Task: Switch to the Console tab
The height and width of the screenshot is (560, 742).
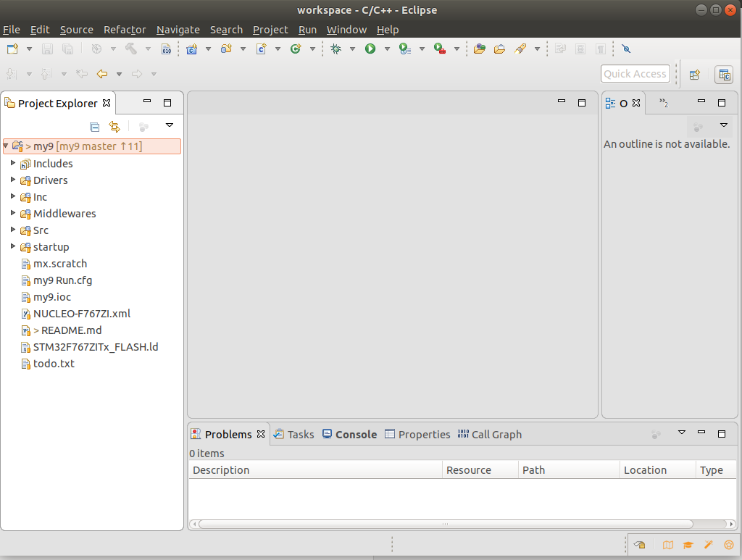Action: pos(349,435)
